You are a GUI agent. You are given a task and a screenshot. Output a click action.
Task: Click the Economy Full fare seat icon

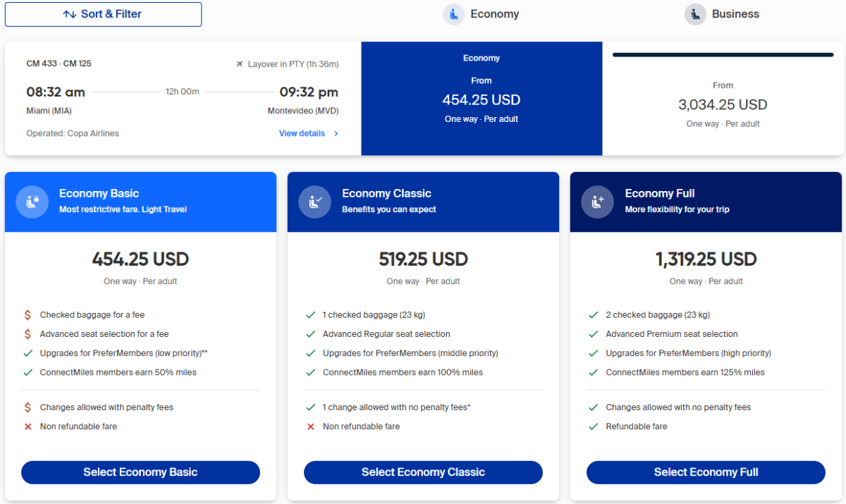click(597, 202)
